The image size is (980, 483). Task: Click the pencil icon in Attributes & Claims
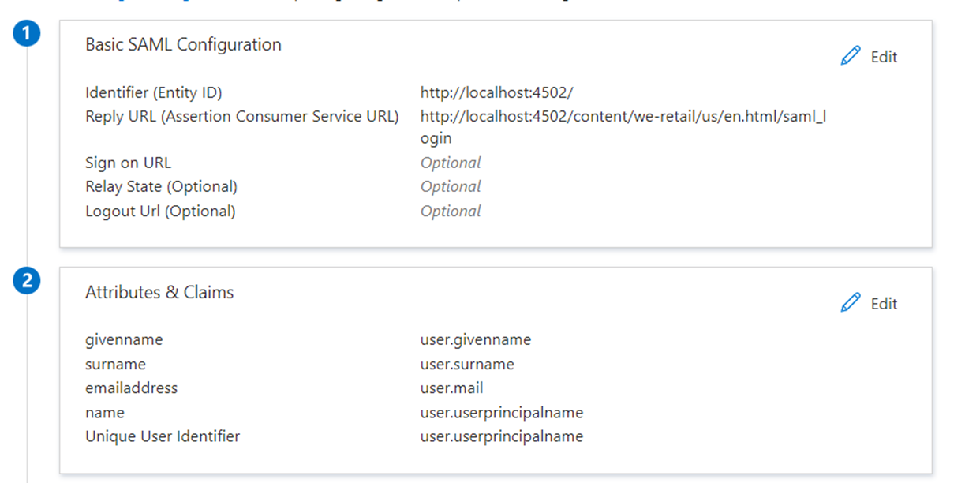(x=851, y=303)
